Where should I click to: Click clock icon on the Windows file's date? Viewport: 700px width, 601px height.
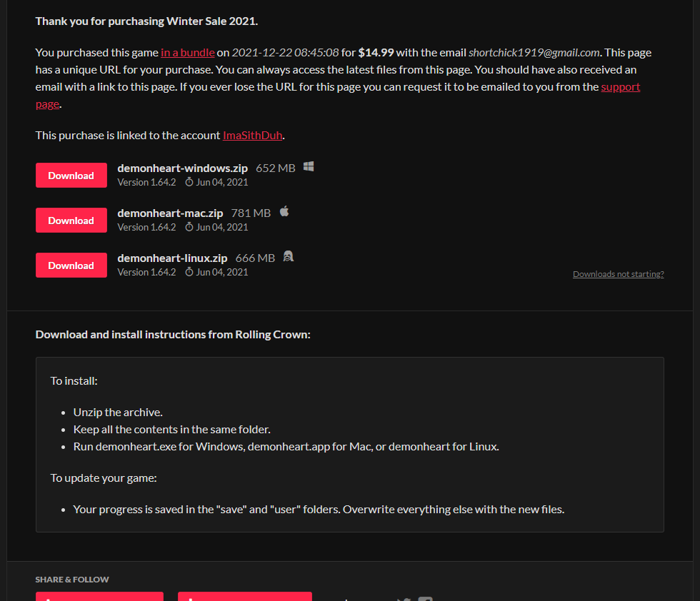point(189,183)
